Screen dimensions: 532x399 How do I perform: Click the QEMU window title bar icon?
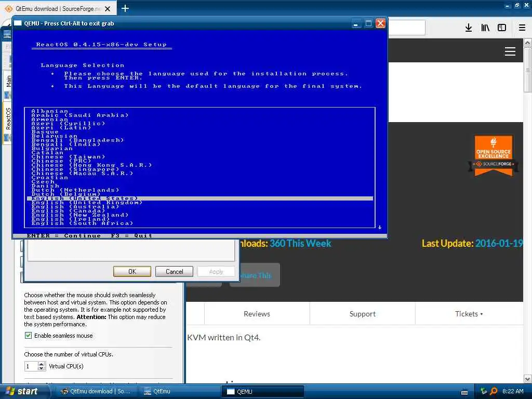pyautogui.click(x=18, y=23)
